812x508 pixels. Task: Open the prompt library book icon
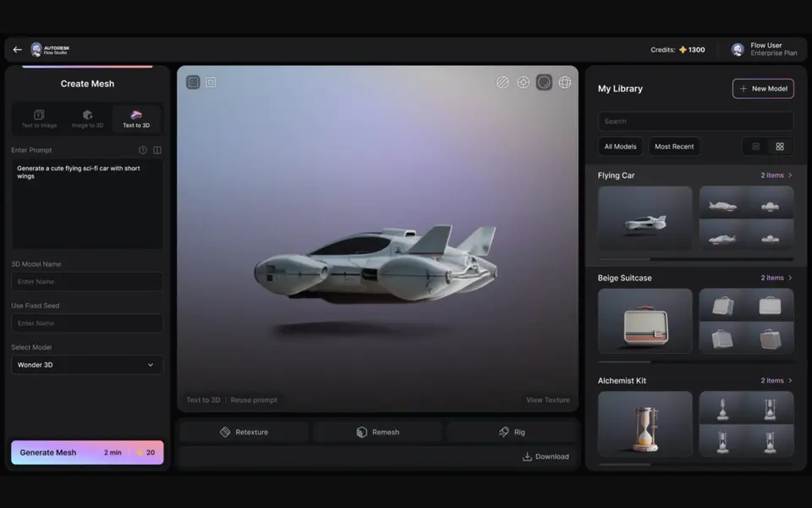point(157,150)
